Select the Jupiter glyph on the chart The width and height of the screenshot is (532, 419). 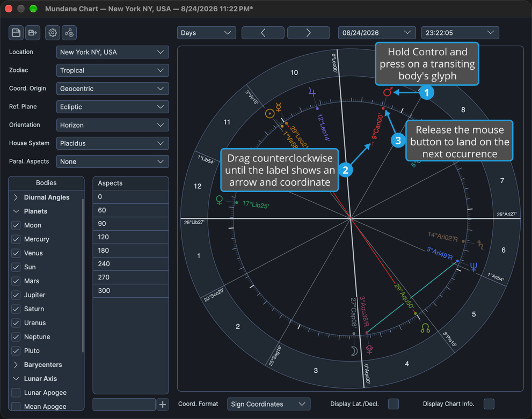click(312, 92)
